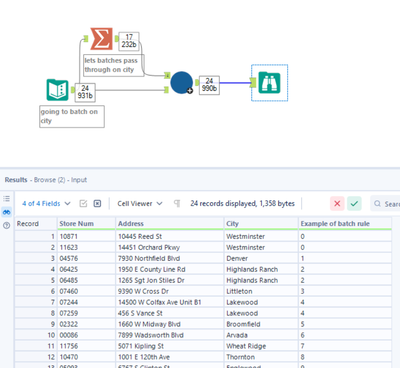400x368 pixels.
Task: Select cell '5071 Kipling St'
Action: 170,346
